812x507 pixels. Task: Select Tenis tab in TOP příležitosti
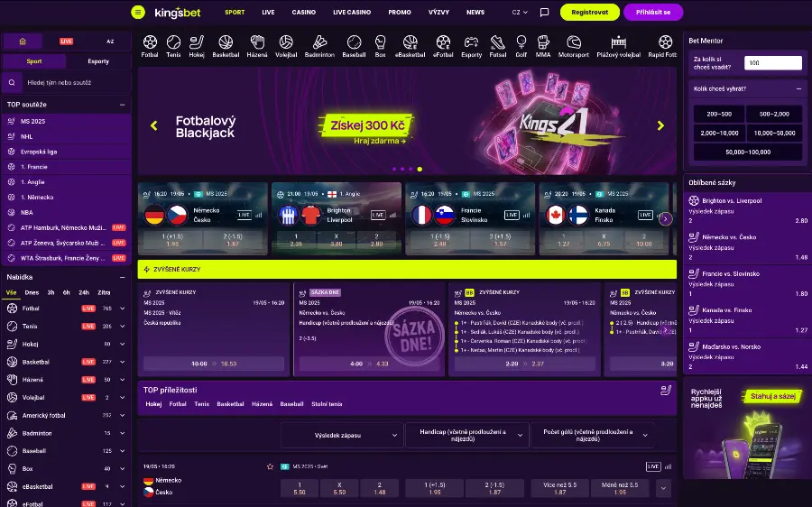pos(201,404)
